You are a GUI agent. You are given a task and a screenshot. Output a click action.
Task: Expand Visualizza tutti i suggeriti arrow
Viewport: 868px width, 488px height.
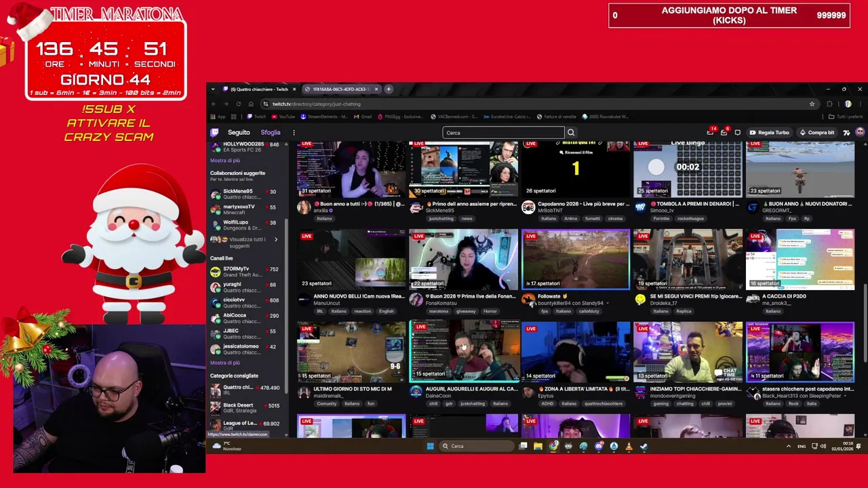(x=275, y=239)
